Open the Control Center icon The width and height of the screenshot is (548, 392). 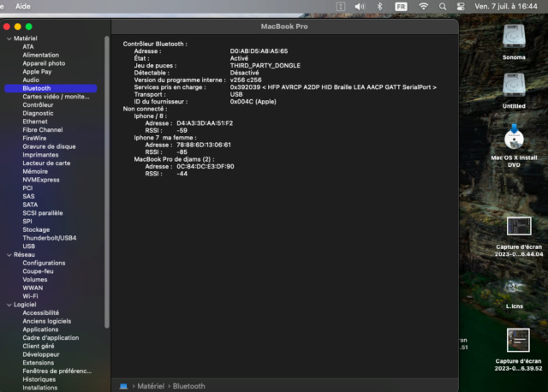pos(461,6)
